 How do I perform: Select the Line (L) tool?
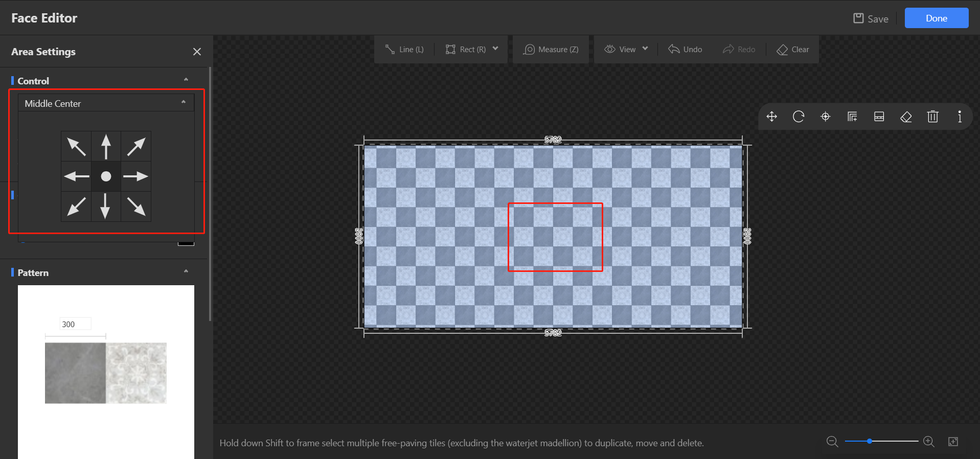pyautogui.click(x=404, y=49)
